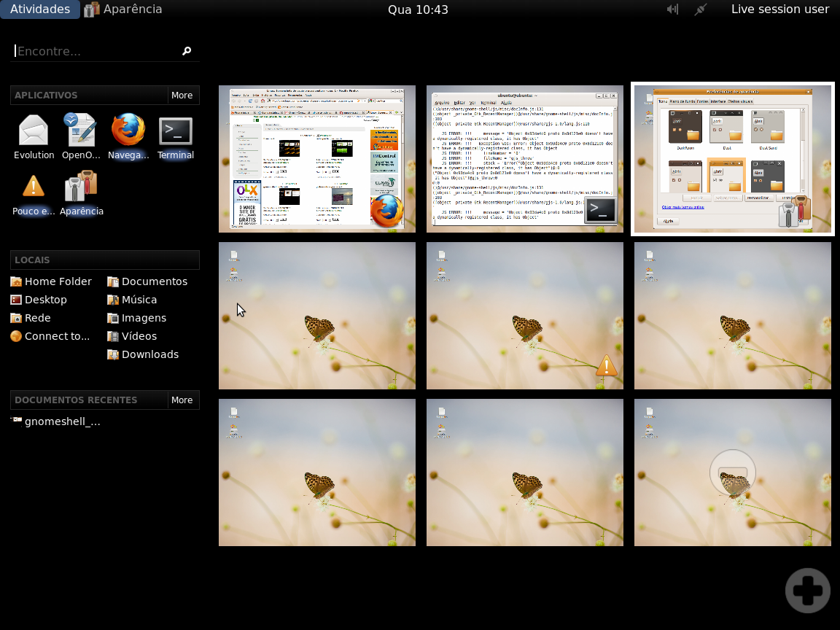
Task: Select the Firefox browser workspace thumbnail
Action: [317, 159]
